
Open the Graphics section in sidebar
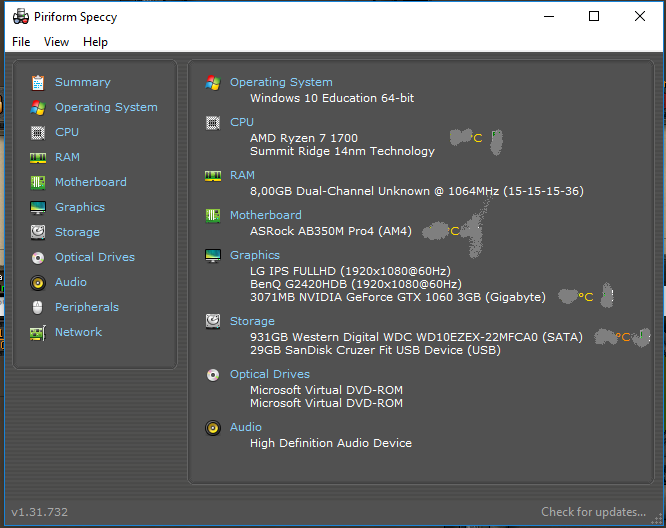pyautogui.click(x=80, y=207)
